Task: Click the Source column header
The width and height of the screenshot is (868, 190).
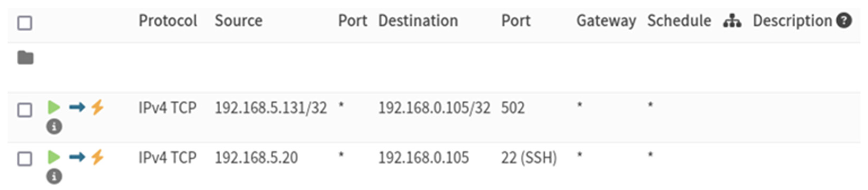Action: (x=239, y=21)
